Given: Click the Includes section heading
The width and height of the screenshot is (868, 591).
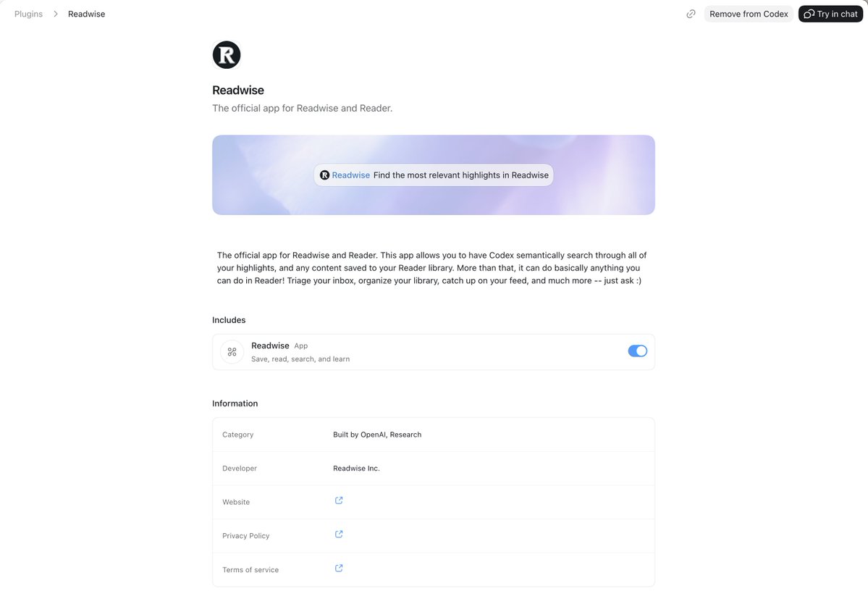Looking at the screenshot, I should [229, 320].
